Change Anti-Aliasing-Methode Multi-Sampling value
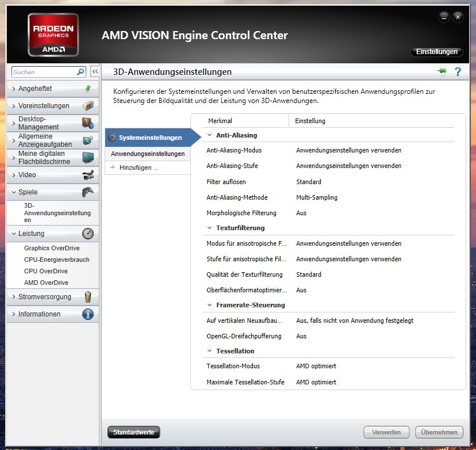 point(317,197)
